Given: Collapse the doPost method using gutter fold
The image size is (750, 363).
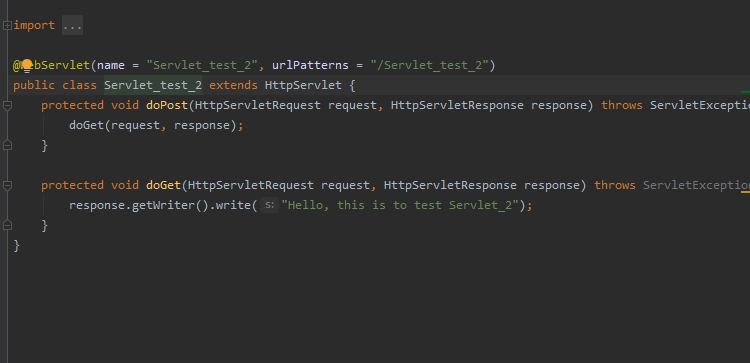Looking at the screenshot, I should point(7,106).
